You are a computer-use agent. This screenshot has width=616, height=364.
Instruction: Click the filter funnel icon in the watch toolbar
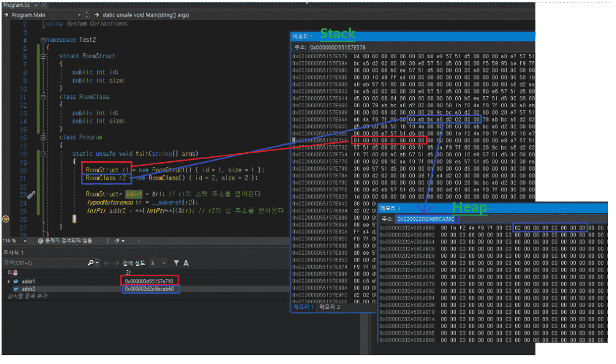[176, 263]
